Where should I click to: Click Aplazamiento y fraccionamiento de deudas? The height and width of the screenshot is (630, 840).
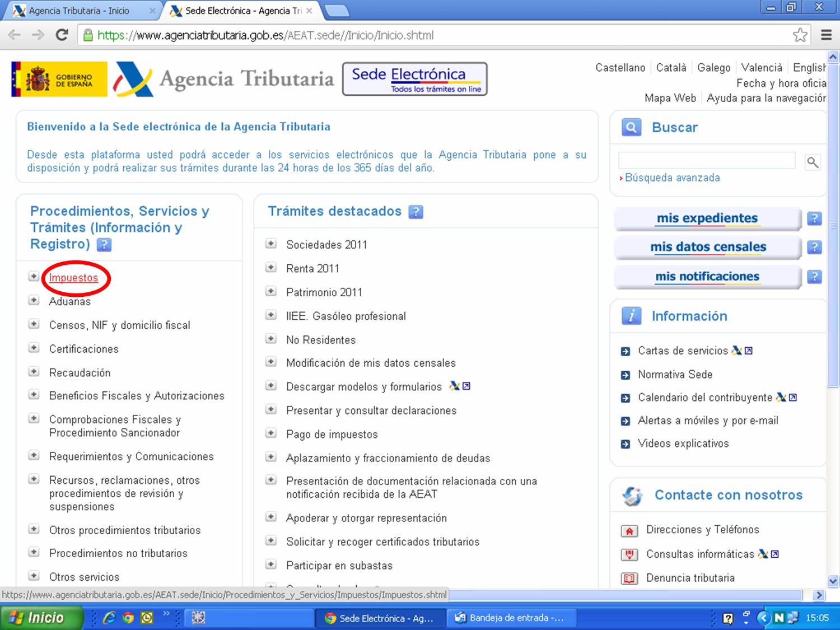point(388,458)
